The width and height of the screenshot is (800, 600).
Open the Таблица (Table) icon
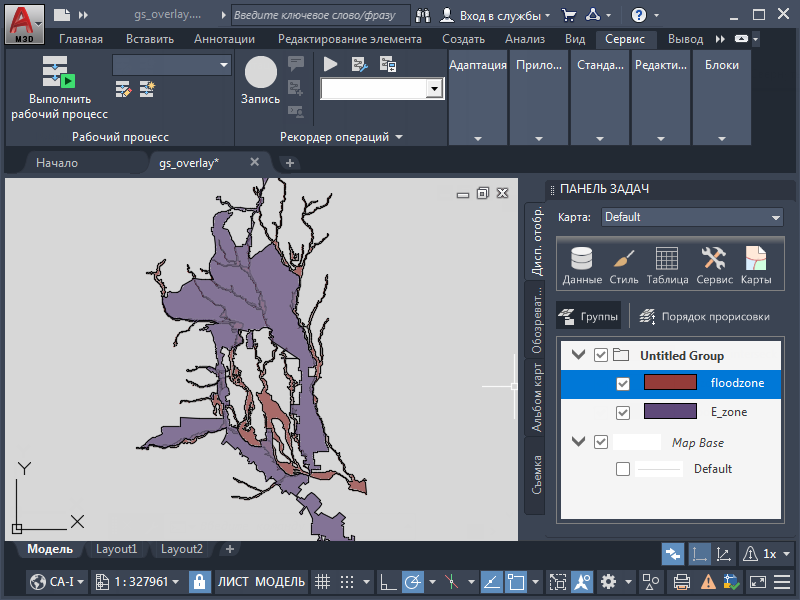click(667, 265)
